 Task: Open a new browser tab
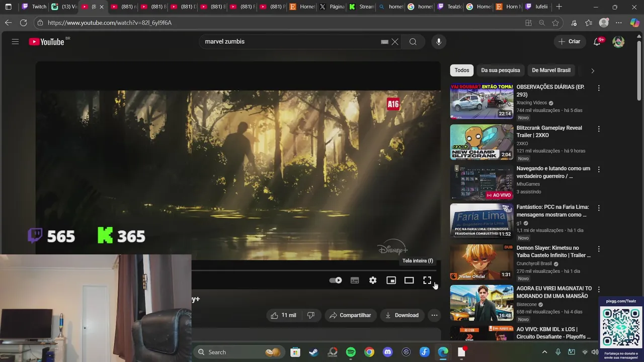559,7
